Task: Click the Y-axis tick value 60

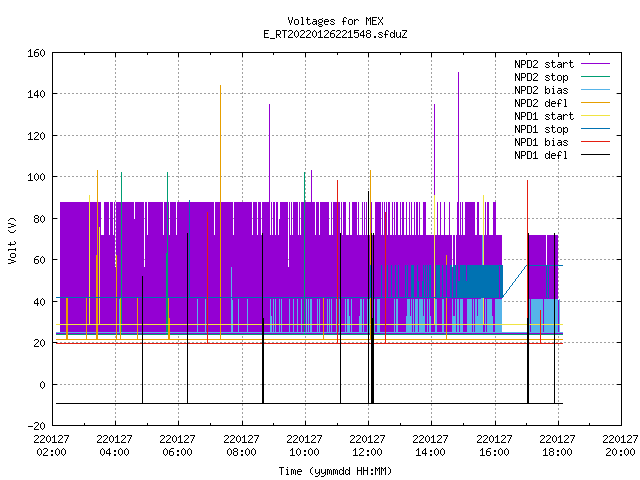Action: click(x=40, y=260)
